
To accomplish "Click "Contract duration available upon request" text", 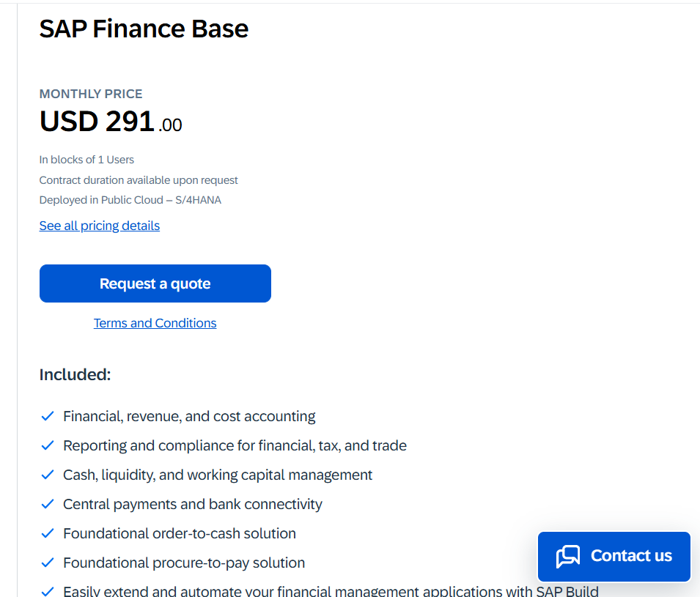I will (x=139, y=180).
